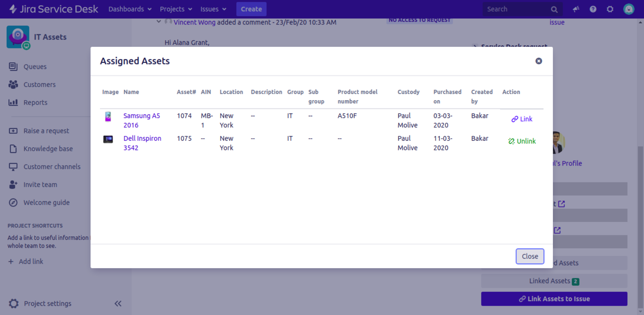Open Project settings
644x315 pixels.
(48, 303)
